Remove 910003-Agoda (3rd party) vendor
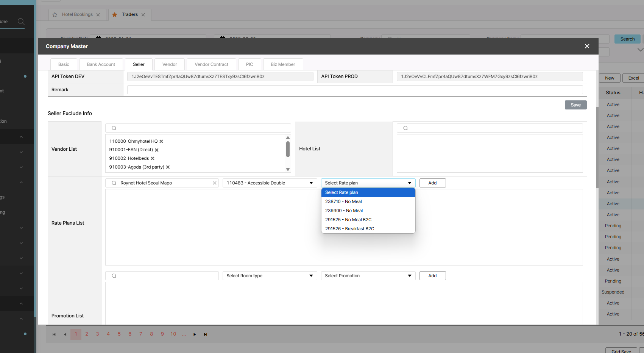The width and height of the screenshot is (644, 353). point(168,167)
